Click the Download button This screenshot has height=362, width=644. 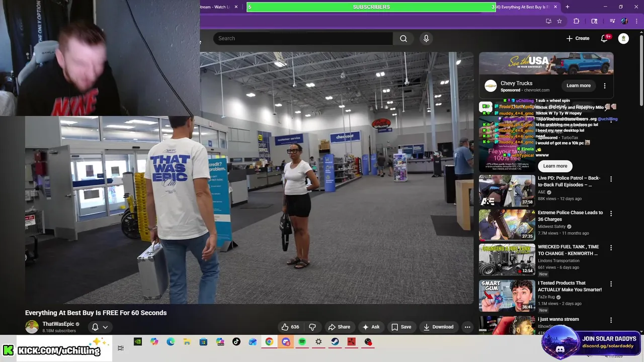(438, 327)
